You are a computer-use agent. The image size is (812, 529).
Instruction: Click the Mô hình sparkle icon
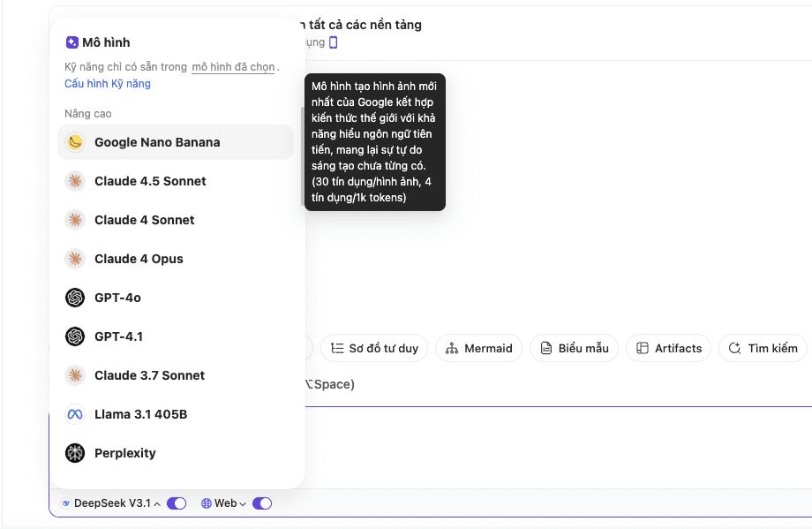72,42
